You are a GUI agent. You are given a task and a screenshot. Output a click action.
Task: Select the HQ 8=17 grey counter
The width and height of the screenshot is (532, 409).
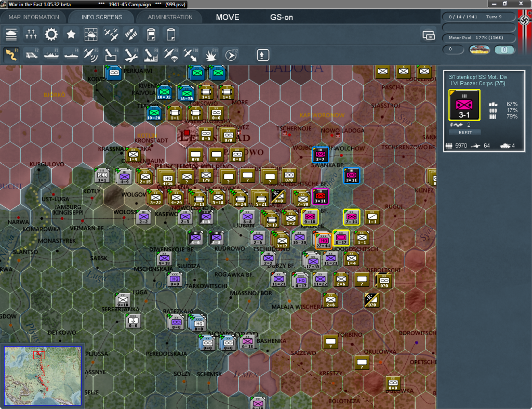point(301,281)
